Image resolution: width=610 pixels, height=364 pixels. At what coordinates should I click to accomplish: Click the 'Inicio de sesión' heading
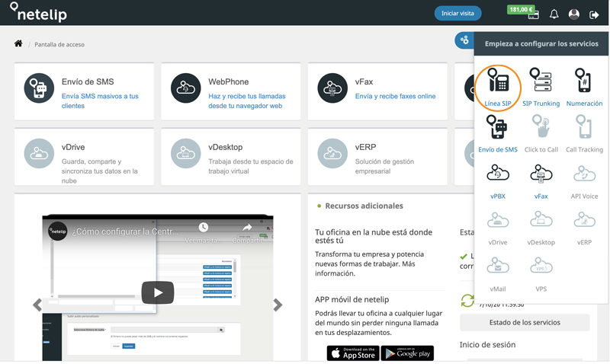[487, 344]
